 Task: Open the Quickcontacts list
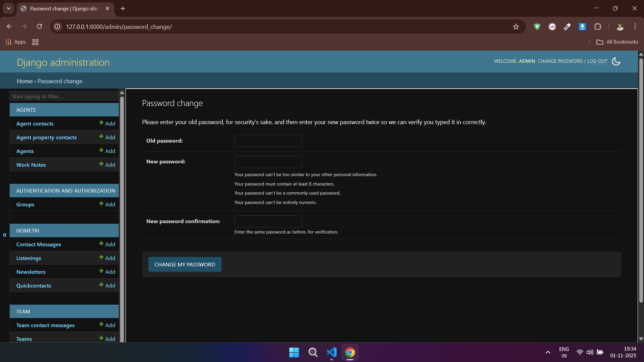(34, 286)
